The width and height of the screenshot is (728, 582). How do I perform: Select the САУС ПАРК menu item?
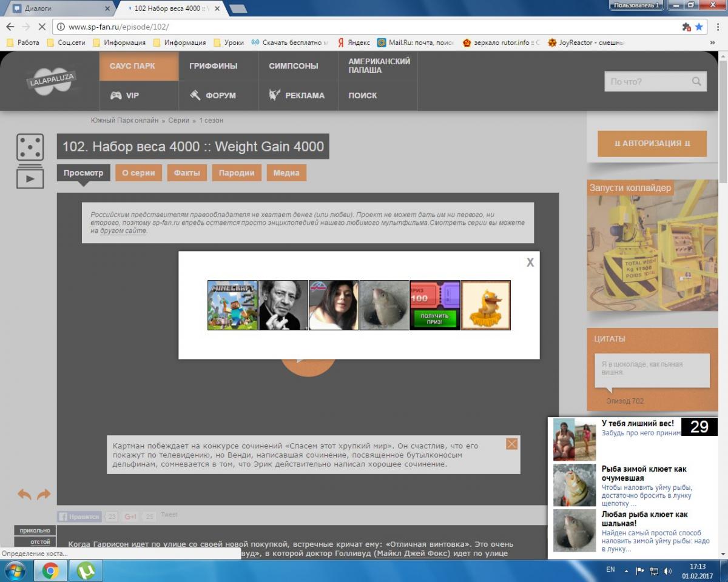tap(139, 66)
